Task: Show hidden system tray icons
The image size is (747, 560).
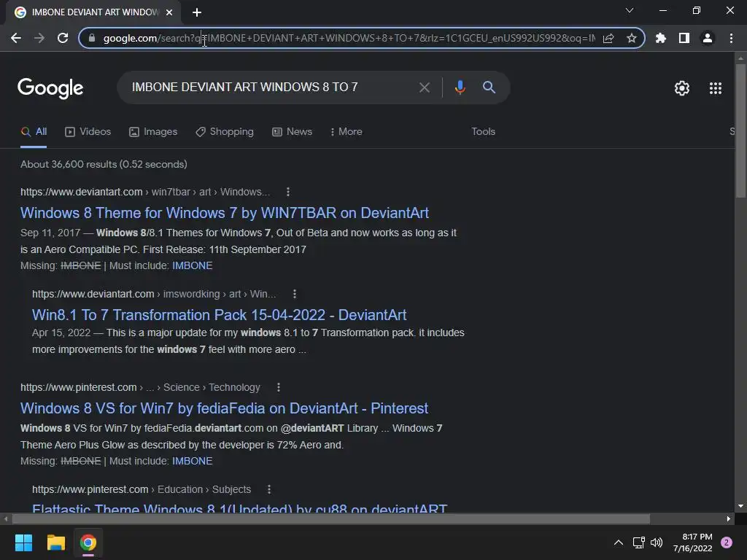Action: (x=619, y=542)
